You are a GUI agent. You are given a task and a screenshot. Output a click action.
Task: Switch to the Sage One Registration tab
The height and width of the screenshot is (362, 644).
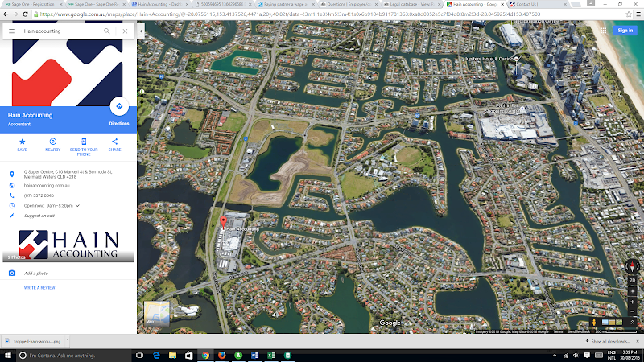coord(28,4)
